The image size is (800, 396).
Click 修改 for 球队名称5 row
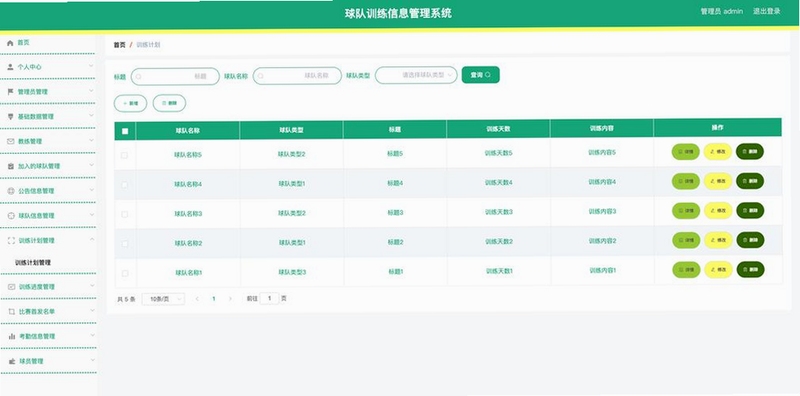718,152
